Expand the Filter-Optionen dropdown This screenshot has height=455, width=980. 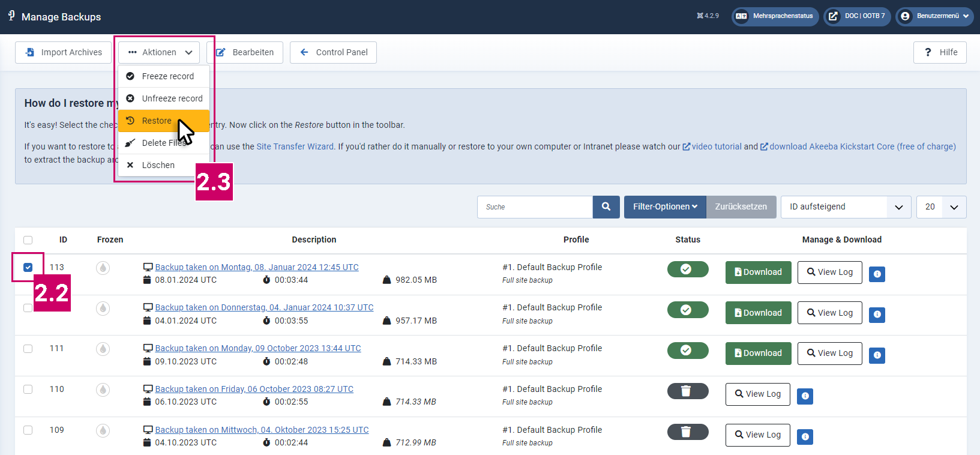pyautogui.click(x=665, y=206)
